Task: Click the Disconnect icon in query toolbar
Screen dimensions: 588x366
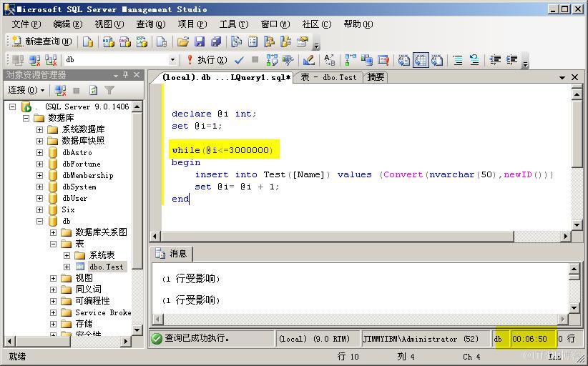Action: click(x=34, y=60)
